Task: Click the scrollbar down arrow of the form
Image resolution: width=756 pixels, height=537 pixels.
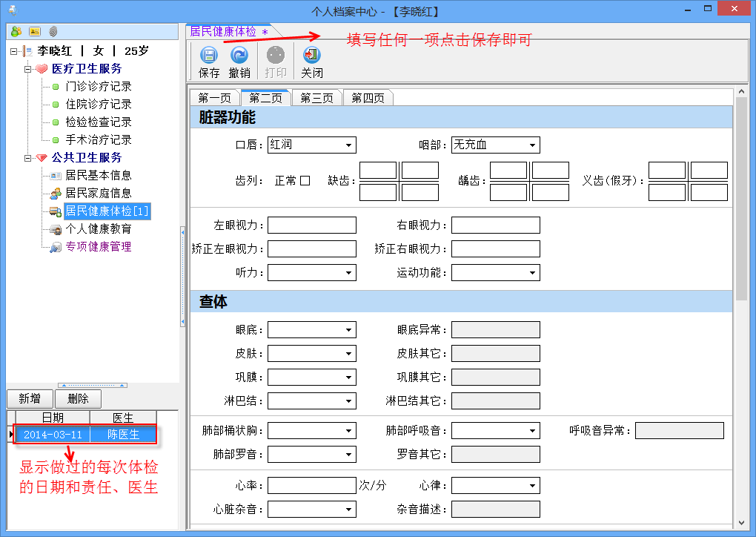Action: click(x=741, y=523)
